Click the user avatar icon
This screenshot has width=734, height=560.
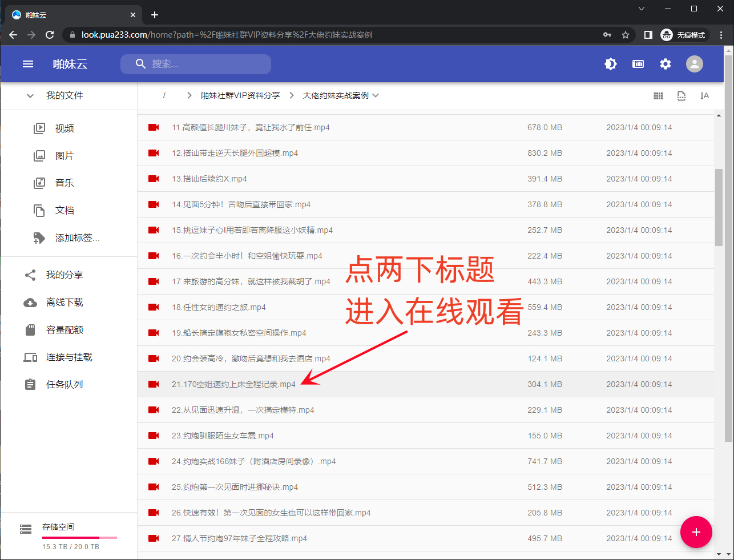coord(694,64)
